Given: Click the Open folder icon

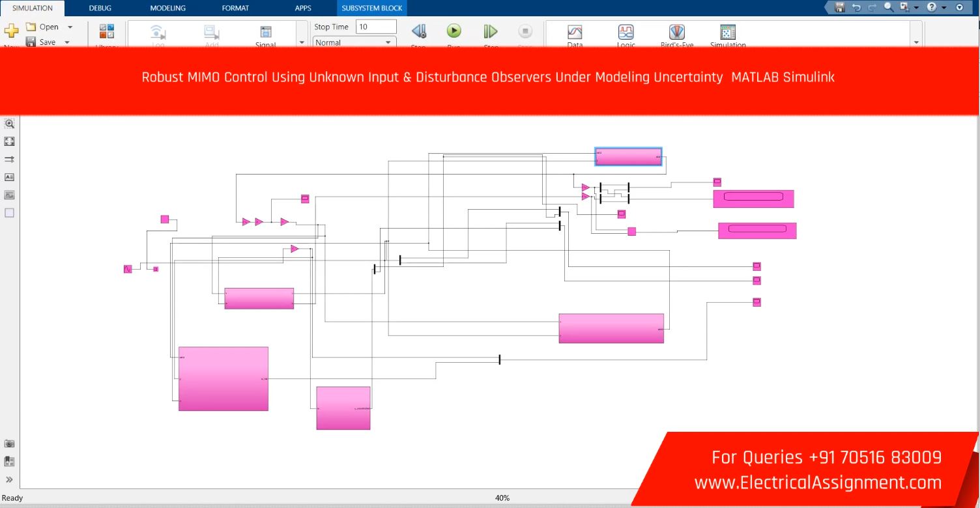Looking at the screenshot, I should (31, 27).
